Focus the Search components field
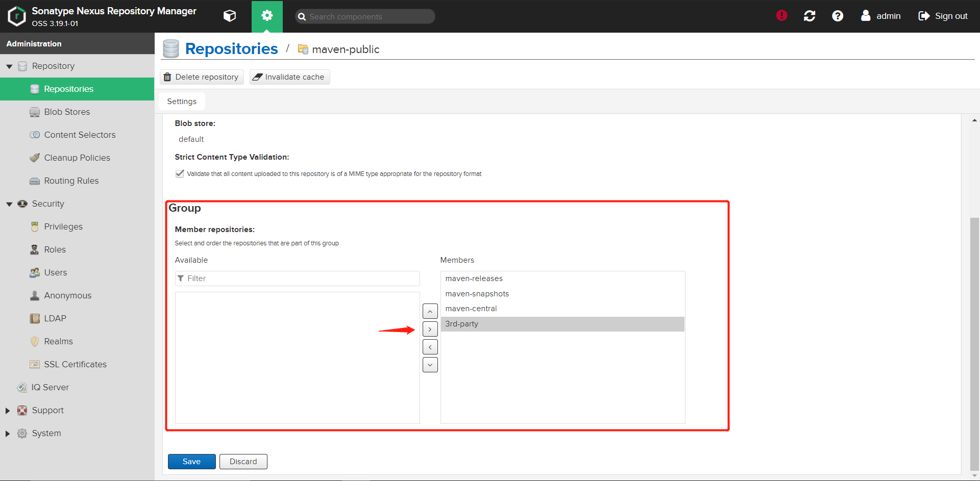 pyautogui.click(x=365, y=16)
